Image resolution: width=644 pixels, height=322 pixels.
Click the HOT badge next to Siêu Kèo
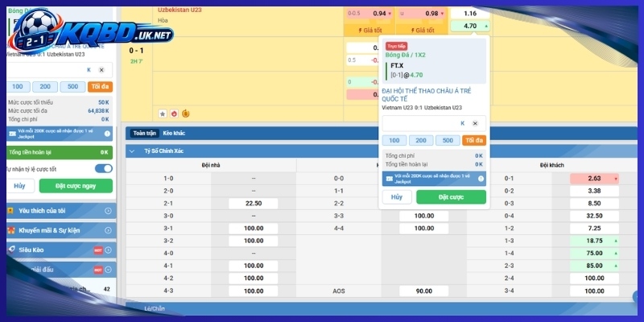tap(98, 250)
